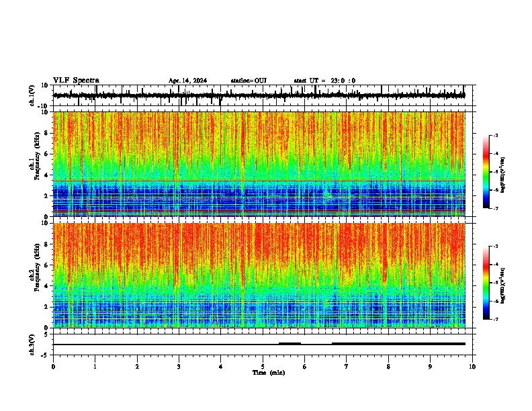Click the "start UT = 23: 0 : 0" text
Image resolution: width=532 pixels, height=411 pixels.
[324, 81]
